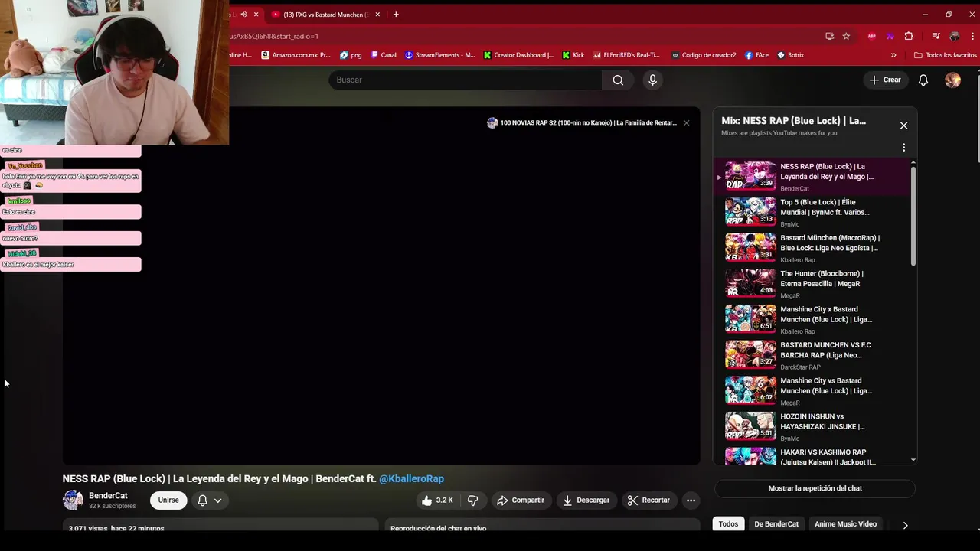Viewport: 980px width, 551px height.
Task: Select the Todos filter chip
Action: click(x=728, y=524)
